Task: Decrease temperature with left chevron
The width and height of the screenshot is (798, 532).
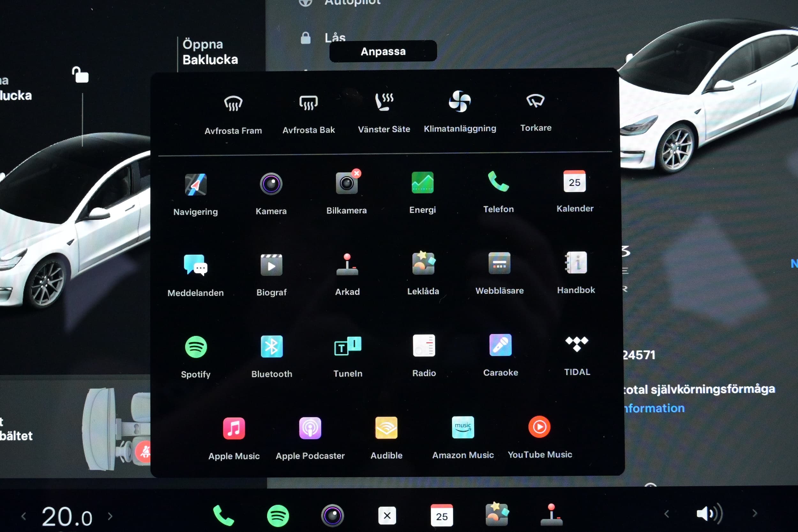Action: pyautogui.click(x=23, y=516)
